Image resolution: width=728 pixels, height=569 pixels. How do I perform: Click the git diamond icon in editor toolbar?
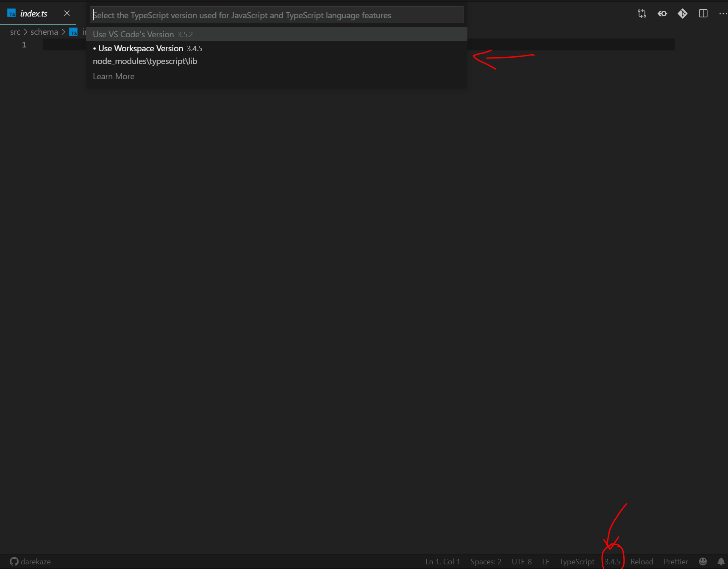click(x=683, y=14)
